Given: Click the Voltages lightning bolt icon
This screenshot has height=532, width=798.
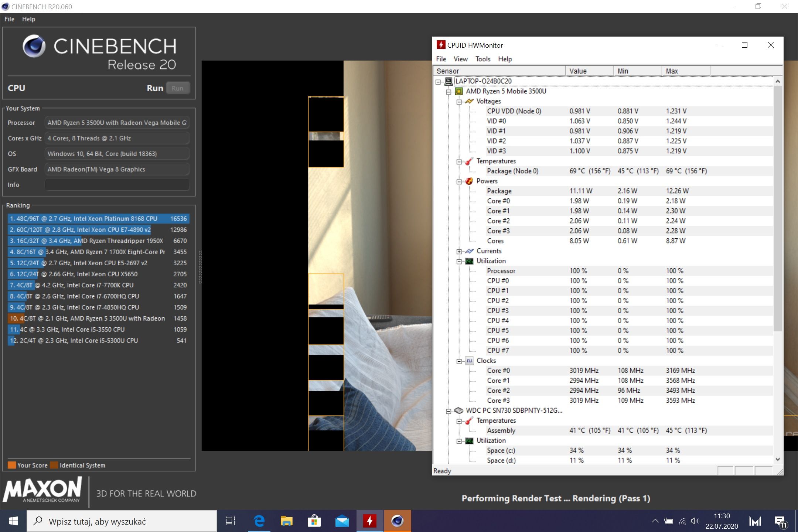Looking at the screenshot, I should tap(469, 101).
